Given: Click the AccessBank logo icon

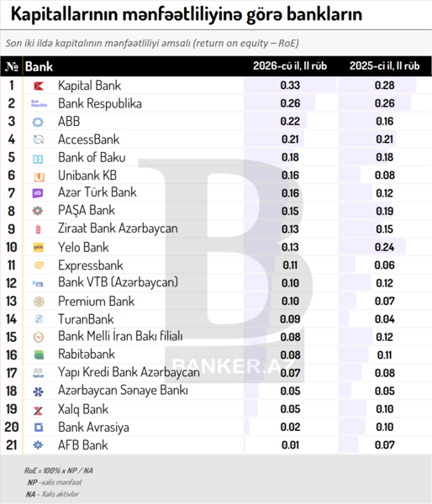Looking at the screenshot, I should tap(39, 139).
